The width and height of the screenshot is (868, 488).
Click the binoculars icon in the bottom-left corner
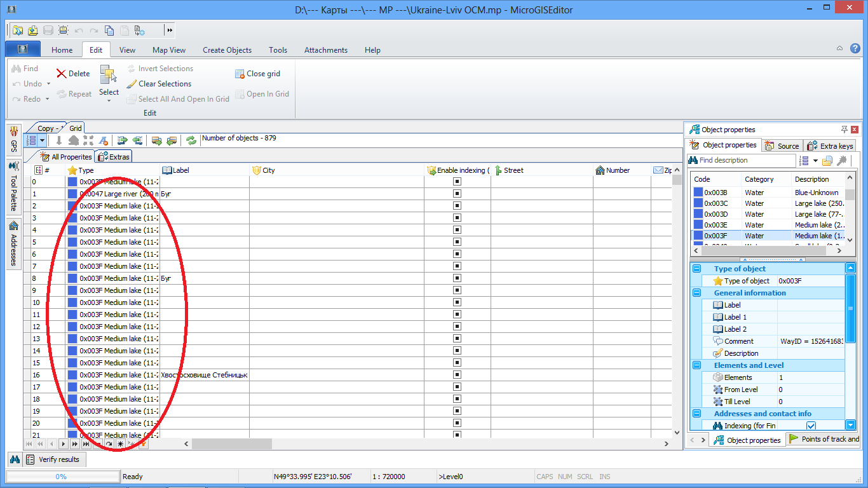14,459
